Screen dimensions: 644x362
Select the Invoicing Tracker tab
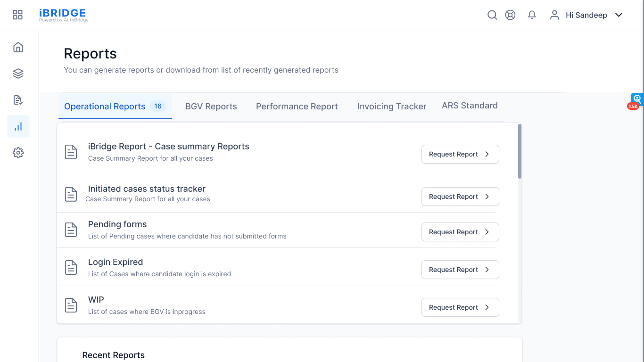click(391, 107)
